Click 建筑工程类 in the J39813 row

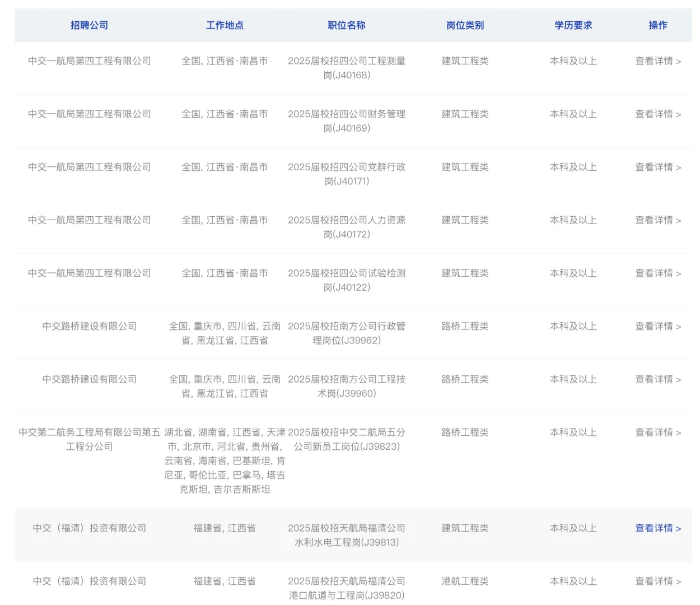[465, 528]
